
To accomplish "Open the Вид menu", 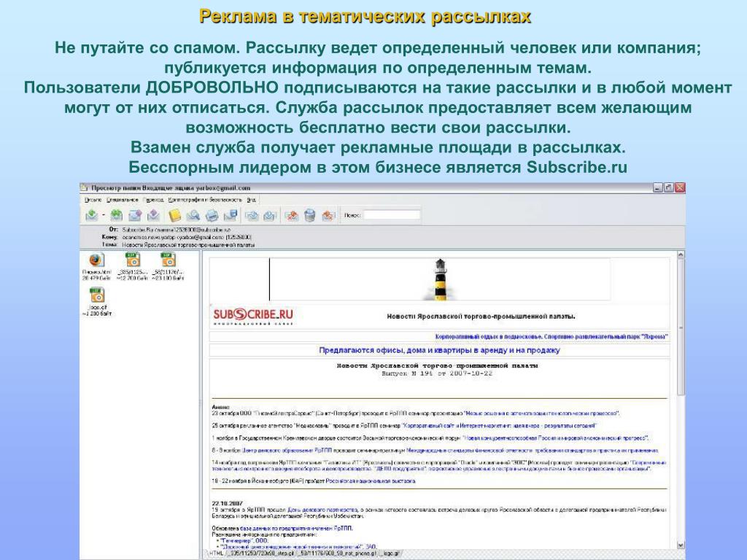I will [251, 200].
